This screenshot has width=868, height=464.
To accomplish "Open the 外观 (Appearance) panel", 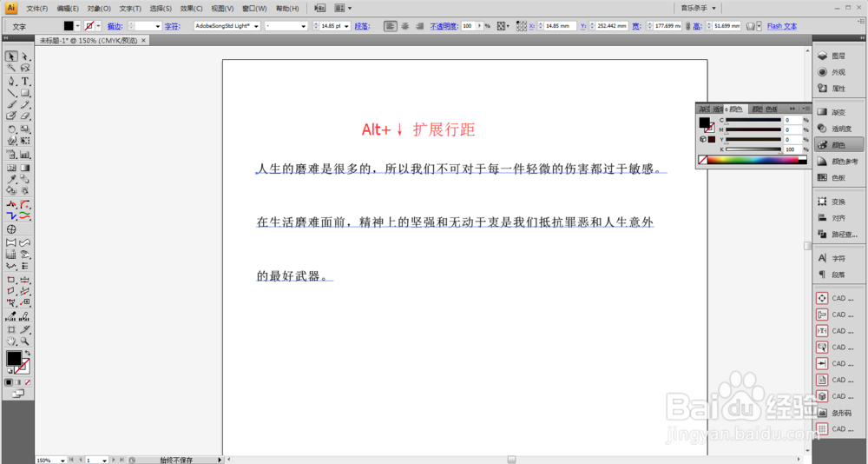I will pos(838,72).
